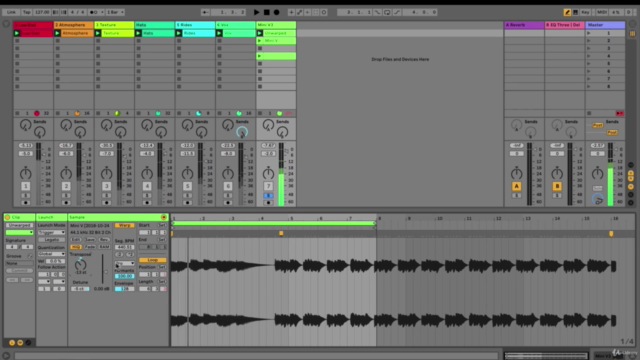Start playback with the transport Play button
The image size is (640, 360).
point(256,12)
